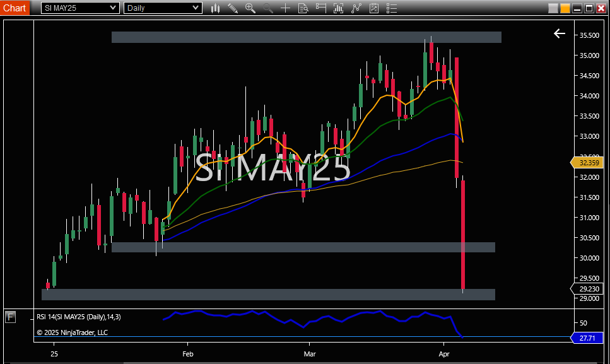Screen dimensions: 610x364
Task: Click the Apr date axis label
Action: 444,354
